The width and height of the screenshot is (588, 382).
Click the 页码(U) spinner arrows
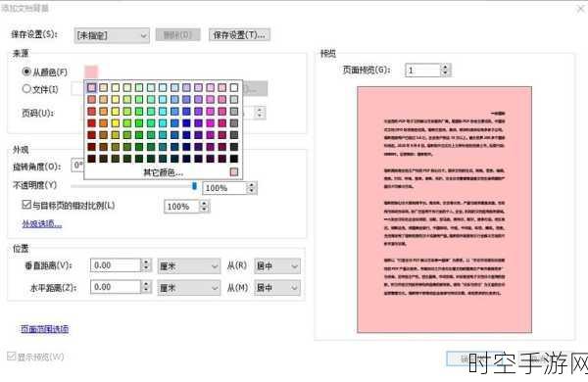click(260, 113)
